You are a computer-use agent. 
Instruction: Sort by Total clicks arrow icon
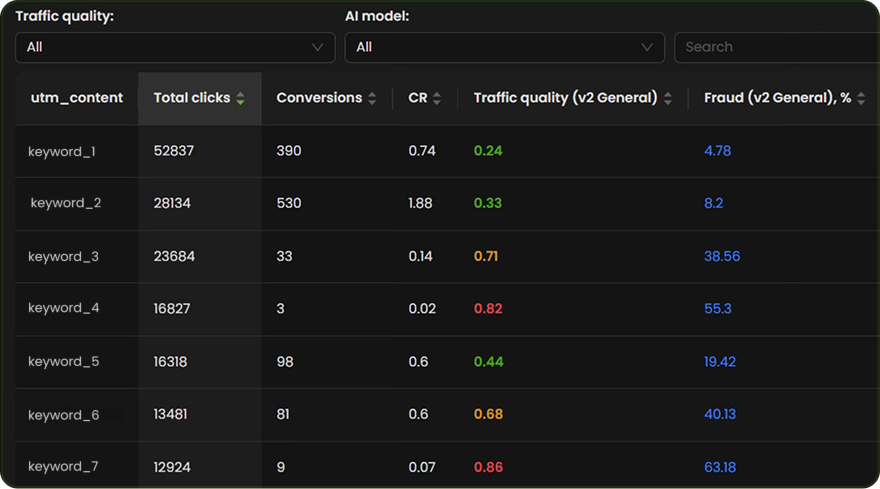(x=240, y=98)
